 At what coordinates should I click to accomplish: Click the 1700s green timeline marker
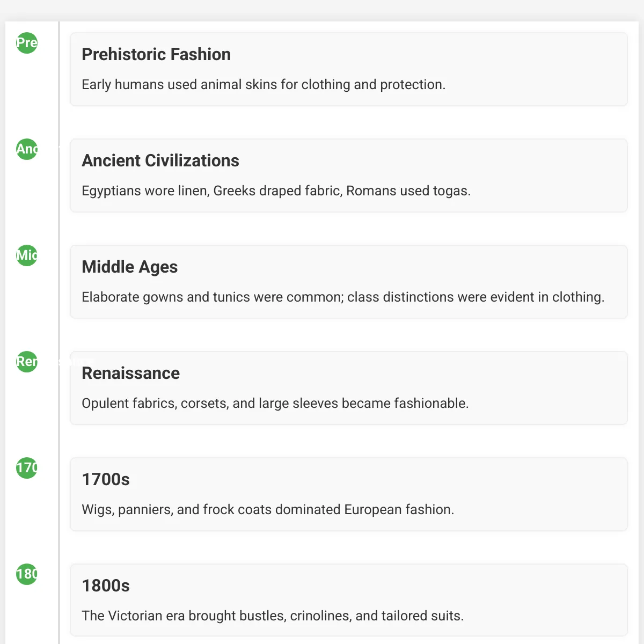click(x=27, y=468)
